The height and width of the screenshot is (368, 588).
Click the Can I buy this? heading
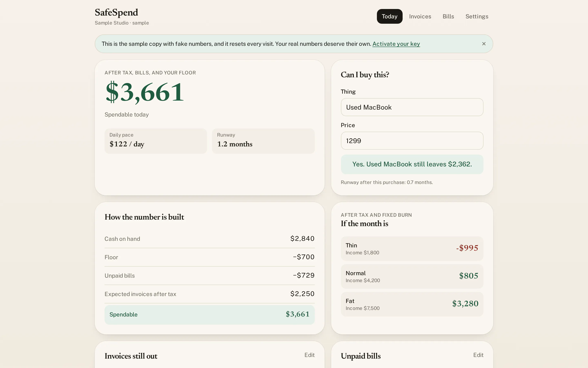[x=365, y=75]
